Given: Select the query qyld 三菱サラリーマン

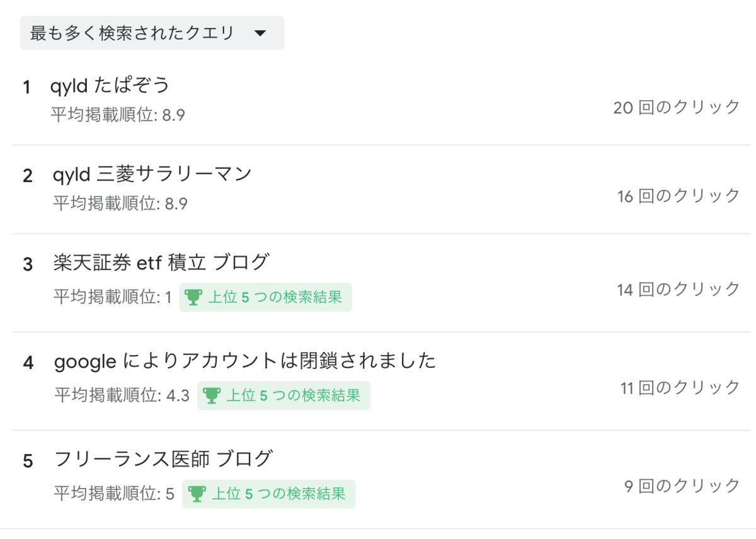Looking at the screenshot, I should click(x=152, y=174).
